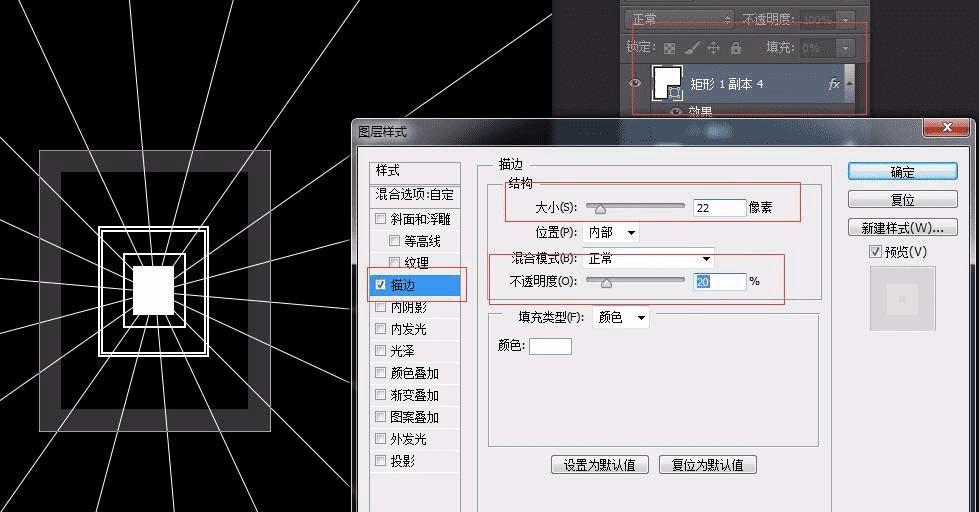Select the 投影 style row
Viewport: 979px width, 512px height.
[x=415, y=461]
